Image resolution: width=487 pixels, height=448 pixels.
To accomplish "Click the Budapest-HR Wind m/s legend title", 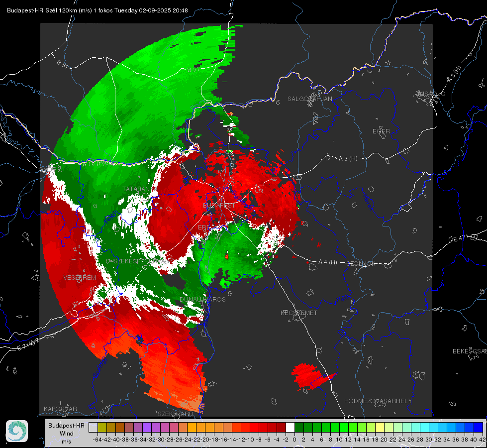I will pos(66,434).
